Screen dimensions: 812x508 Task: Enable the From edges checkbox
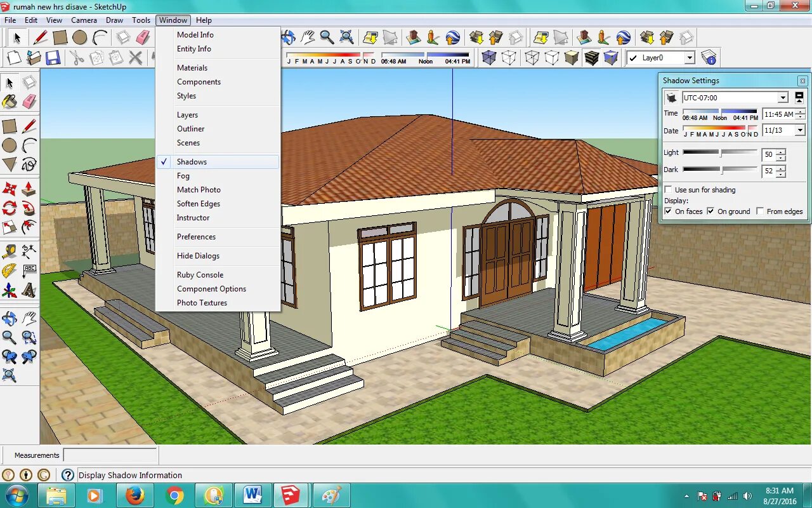[760, 211]
